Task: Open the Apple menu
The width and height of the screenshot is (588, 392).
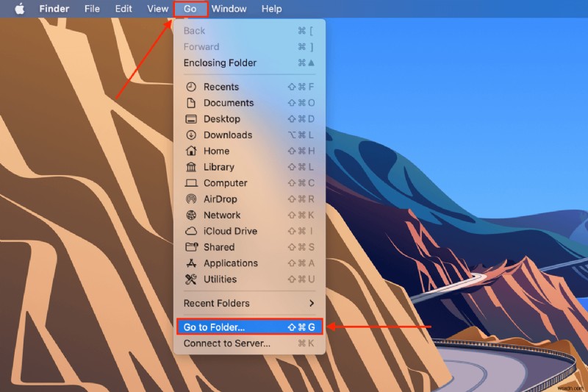Action: (20, 9)
